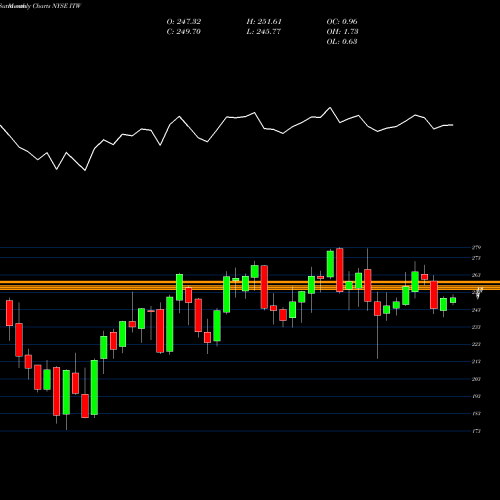
Task: Click the 'H: 251.61' high price value
Action: tap(264, 22)
